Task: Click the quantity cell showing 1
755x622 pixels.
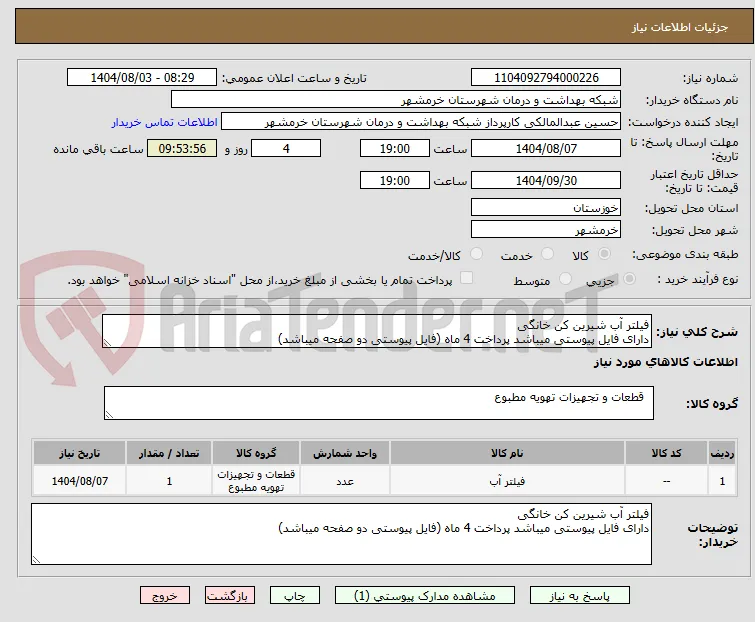Action: click(x=169, y=481)
